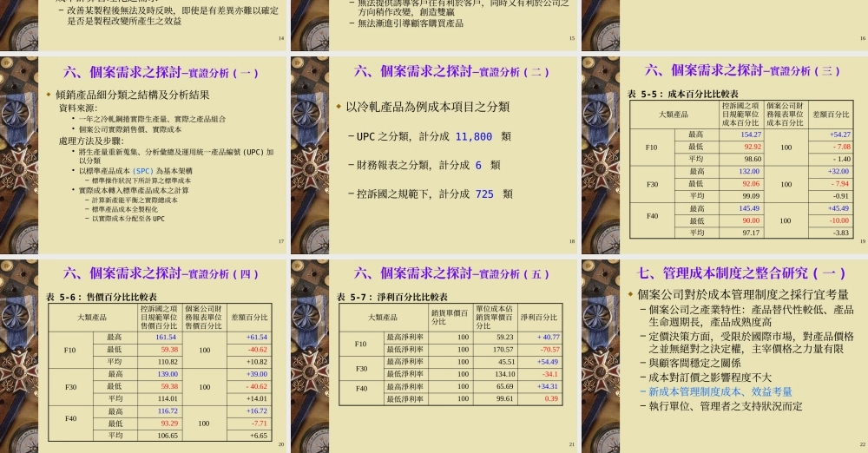Select partially visible slide 14 thumbnail
This screenshot has height=453, width=868.
143,25
